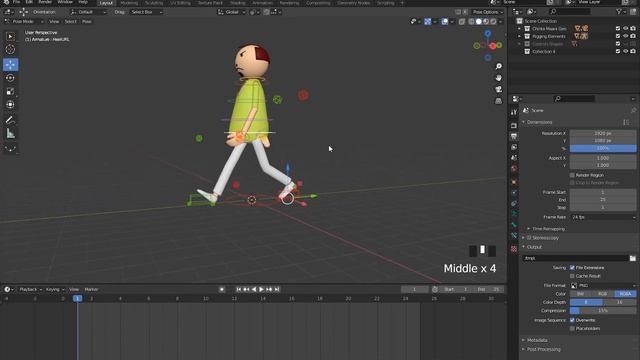The image size is (640, 360).
Task: Open the Drag Select Box dropdown
Action: click(147, 12)
